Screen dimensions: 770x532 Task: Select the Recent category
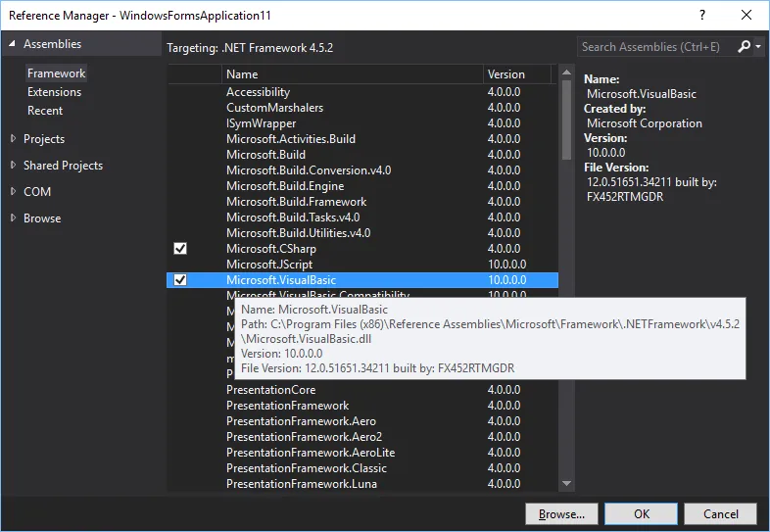pyautogui.click(x=45, y=111)
